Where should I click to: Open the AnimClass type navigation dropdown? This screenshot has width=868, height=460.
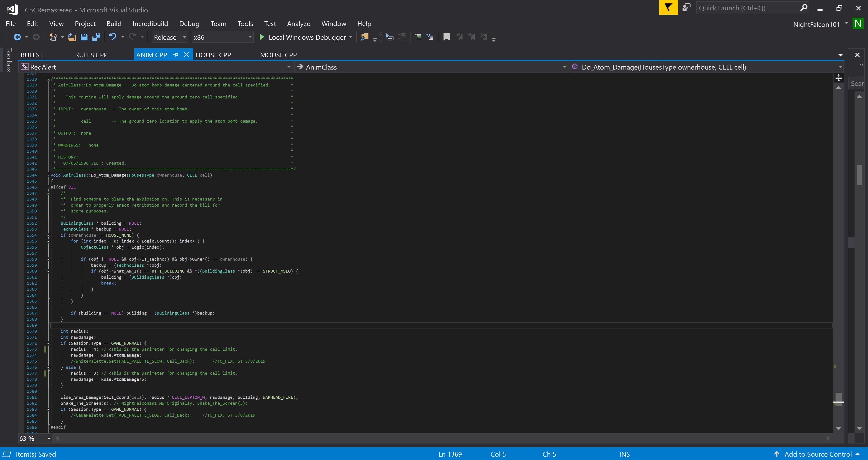[431, 67]
